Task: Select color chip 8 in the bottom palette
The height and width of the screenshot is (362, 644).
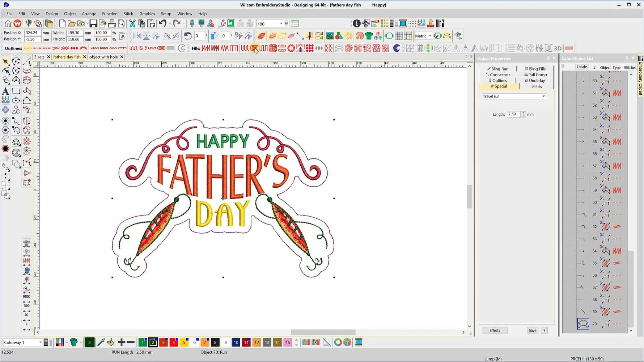Action: [215, 342]
